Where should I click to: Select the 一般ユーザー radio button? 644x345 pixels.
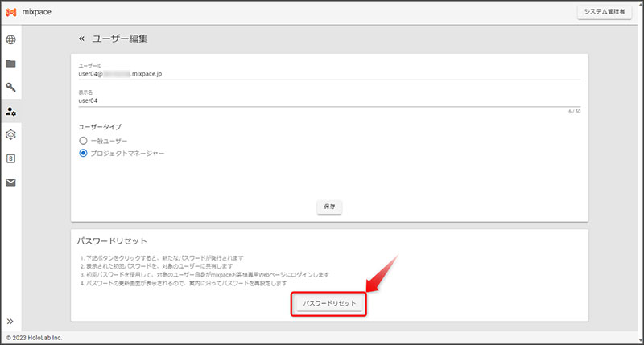[x=83, y=141]
